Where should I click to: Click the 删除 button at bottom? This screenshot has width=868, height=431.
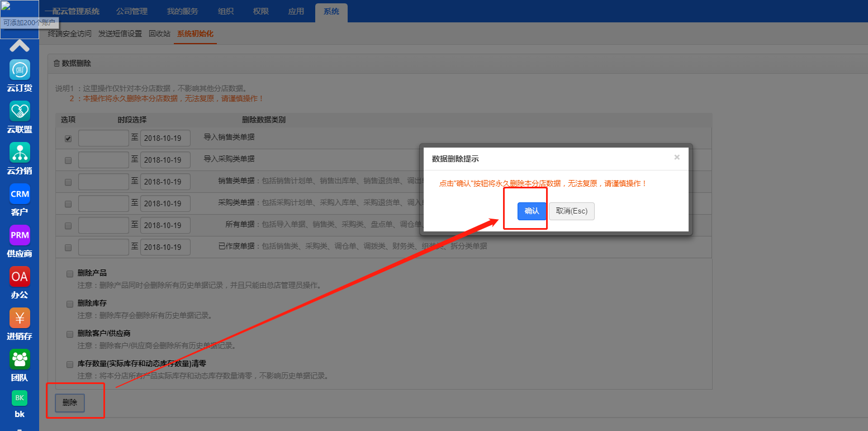(70, 402)
